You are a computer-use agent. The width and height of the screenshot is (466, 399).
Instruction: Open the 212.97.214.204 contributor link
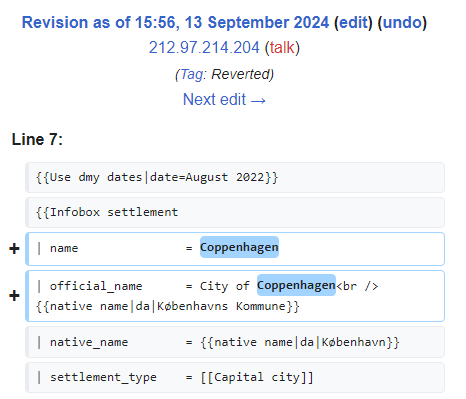(204, 47)
